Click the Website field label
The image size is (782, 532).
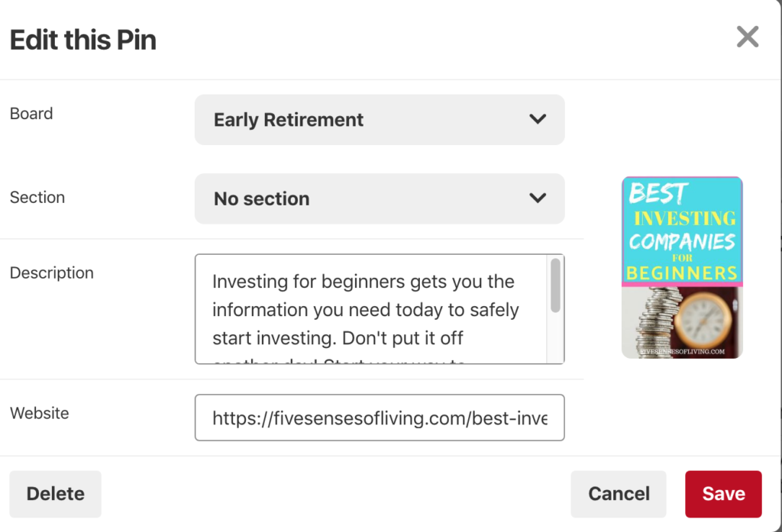(x=40, y=413)
